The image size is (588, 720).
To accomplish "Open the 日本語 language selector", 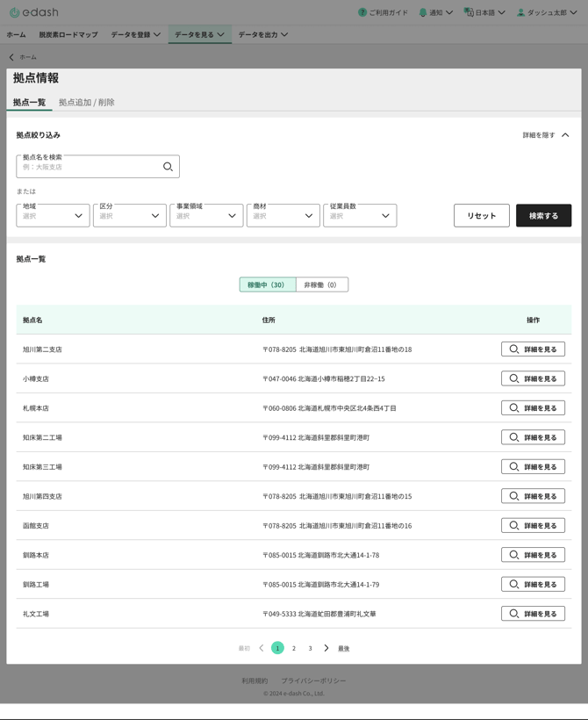I will tap(484, 12).
